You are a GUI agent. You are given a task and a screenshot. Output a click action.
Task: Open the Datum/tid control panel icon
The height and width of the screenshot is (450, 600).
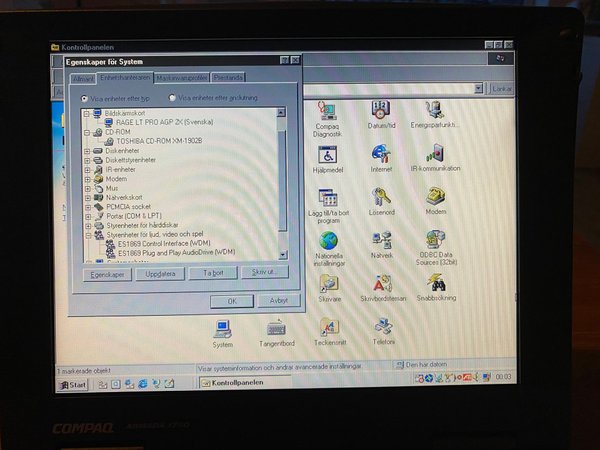click(x=381, y=115)
